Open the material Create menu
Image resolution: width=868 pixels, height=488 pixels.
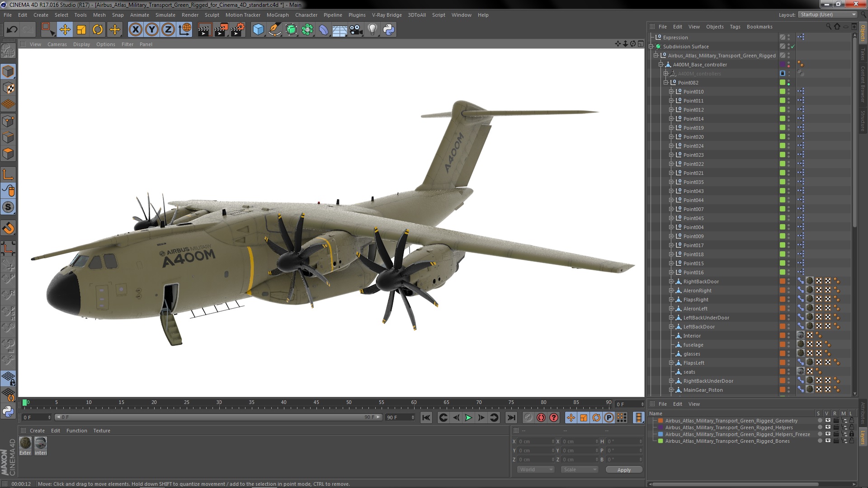tap(37, 431)
